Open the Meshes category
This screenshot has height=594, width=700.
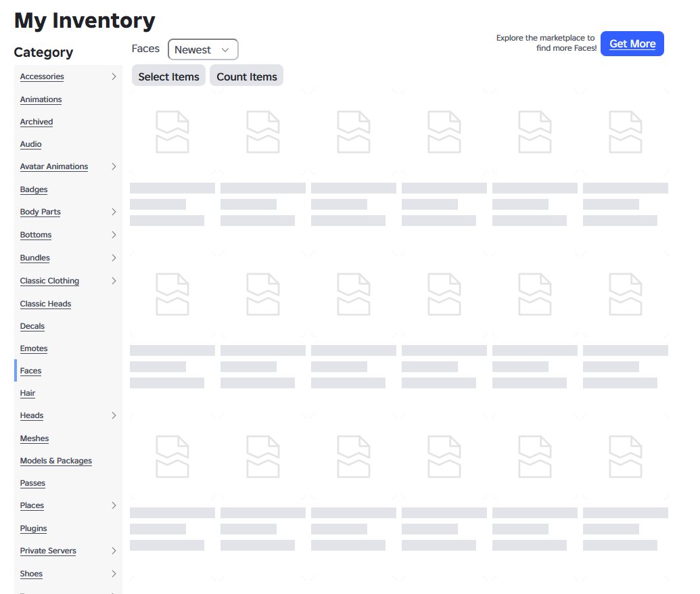click(34, 438)
